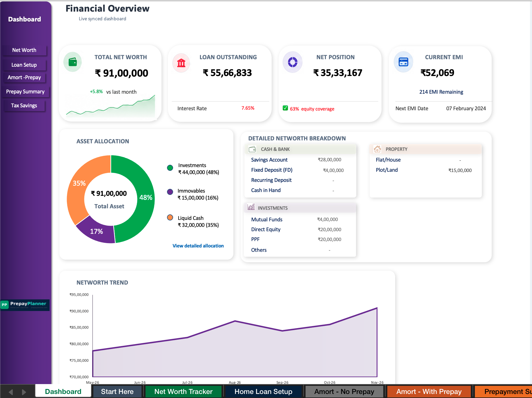Click the red bank icon on Loan Outstanding card
Viewport: 532px width, 398px height.
[181, 63]
